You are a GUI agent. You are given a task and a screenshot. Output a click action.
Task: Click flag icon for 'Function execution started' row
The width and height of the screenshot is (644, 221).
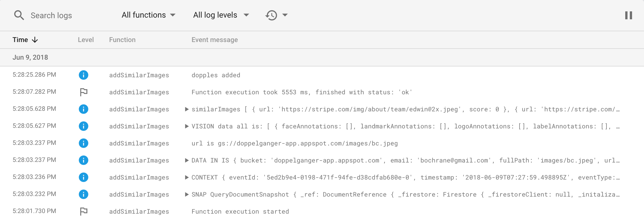[x=84, y=211]
